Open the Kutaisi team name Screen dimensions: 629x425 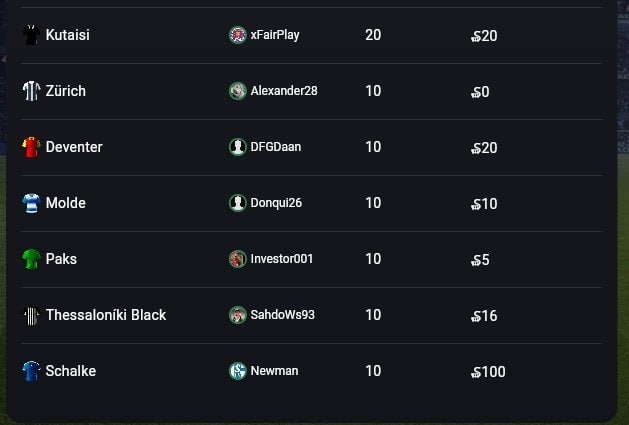click(68, 35)
